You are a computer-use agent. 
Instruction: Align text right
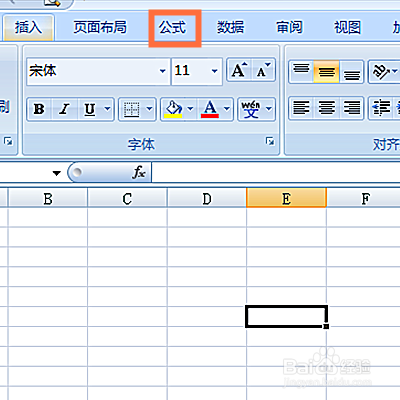pos(351,108)
